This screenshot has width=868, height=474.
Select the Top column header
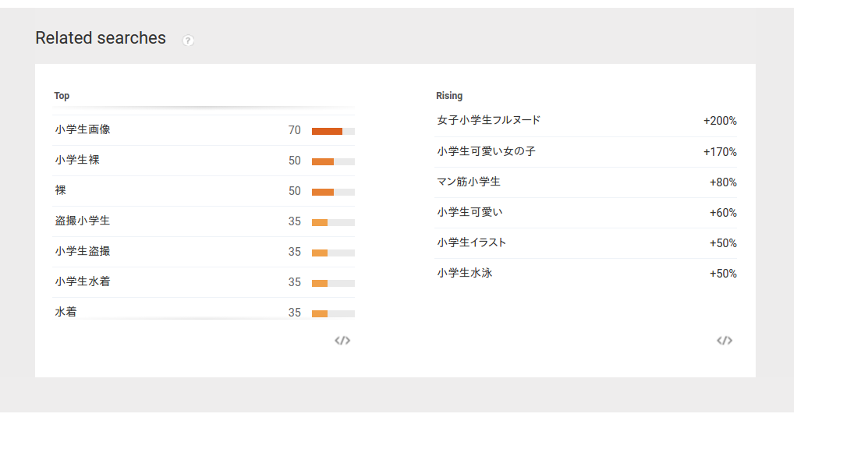[62, 96]
